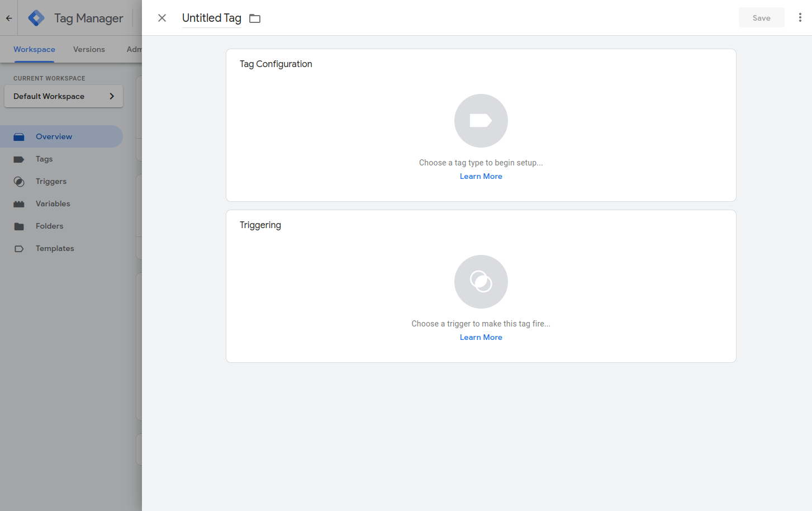The image size is (812, 511).
Task: Click the Triggers circle icon in sidebar
Action: (x=19, y=182)
